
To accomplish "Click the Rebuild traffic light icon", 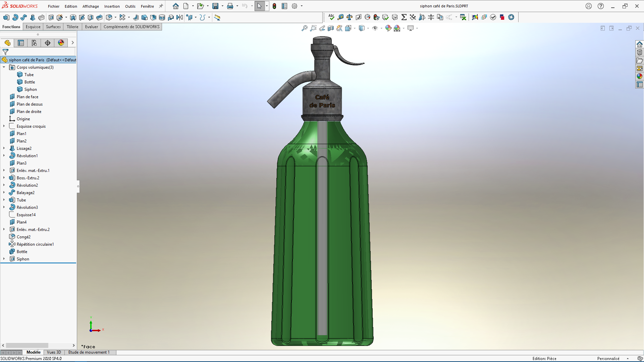I will pos(274,6).
